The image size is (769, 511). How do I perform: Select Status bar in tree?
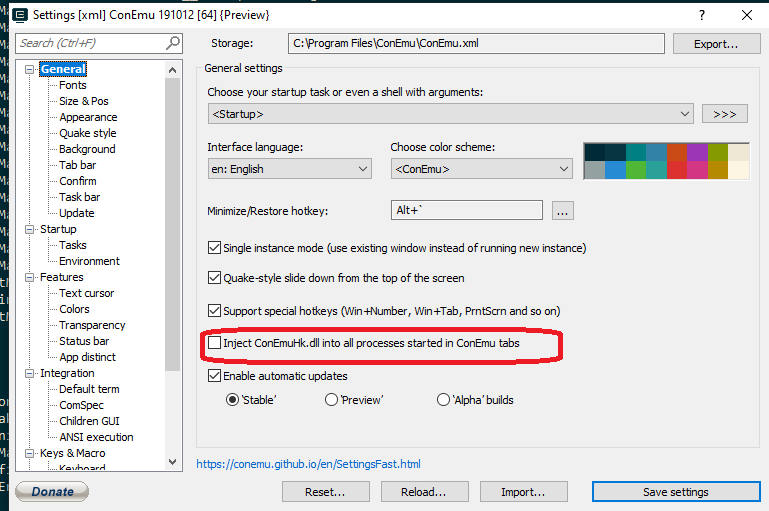[84, 341]
